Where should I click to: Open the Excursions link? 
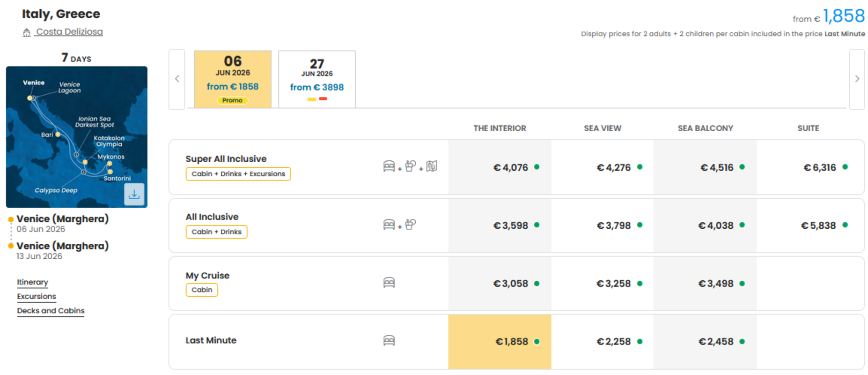tap(37, 296)
